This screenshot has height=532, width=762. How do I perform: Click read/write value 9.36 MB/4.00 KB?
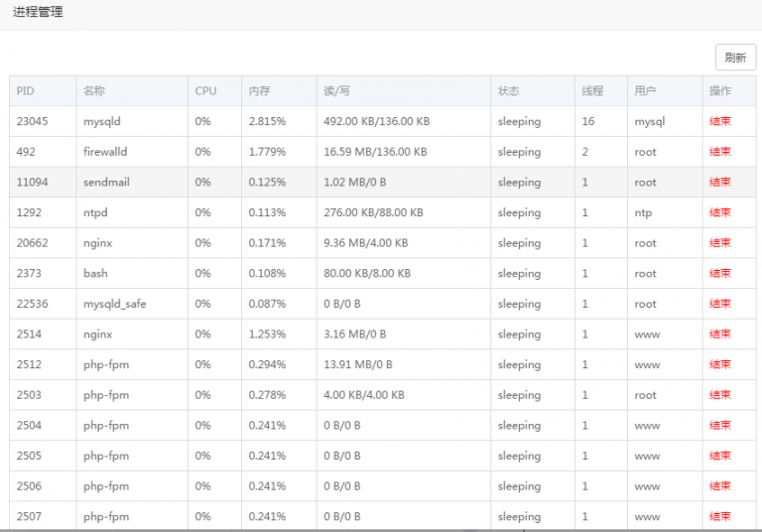(x=366, y=242)
